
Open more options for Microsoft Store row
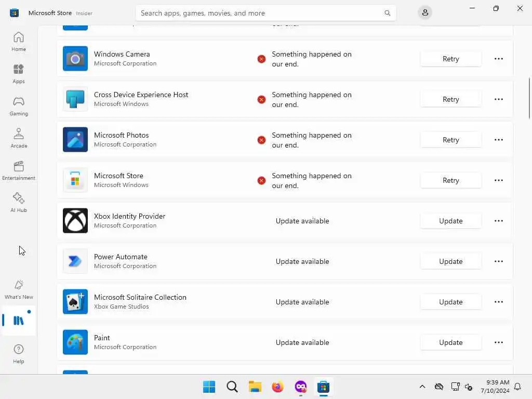(x=498, y=180)
